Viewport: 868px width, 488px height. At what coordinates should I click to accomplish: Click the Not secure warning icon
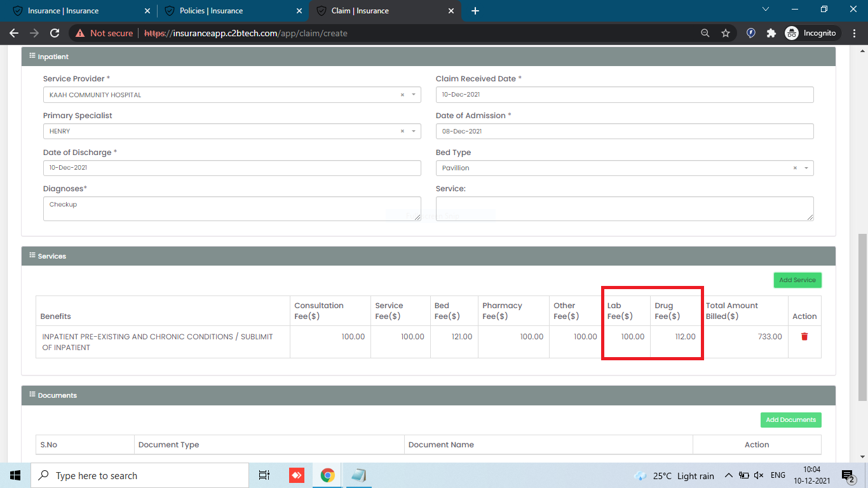[x=80, y=33]
